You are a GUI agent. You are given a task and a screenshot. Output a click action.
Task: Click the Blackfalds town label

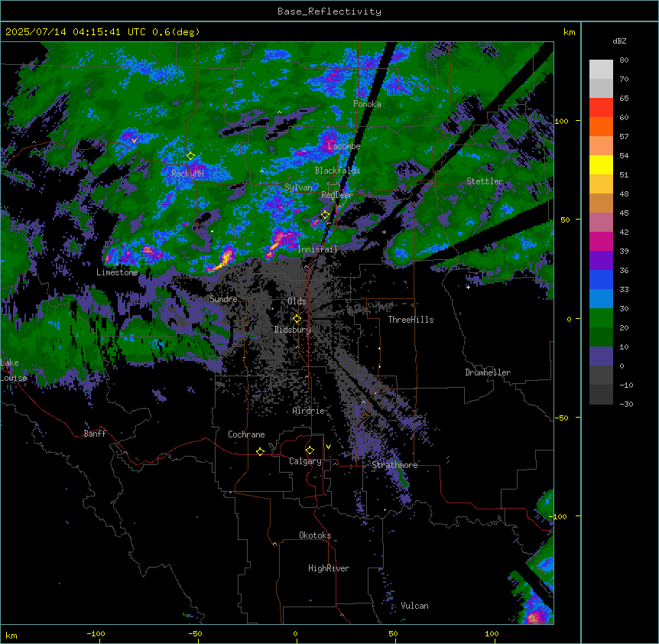(x=337, y=171)
